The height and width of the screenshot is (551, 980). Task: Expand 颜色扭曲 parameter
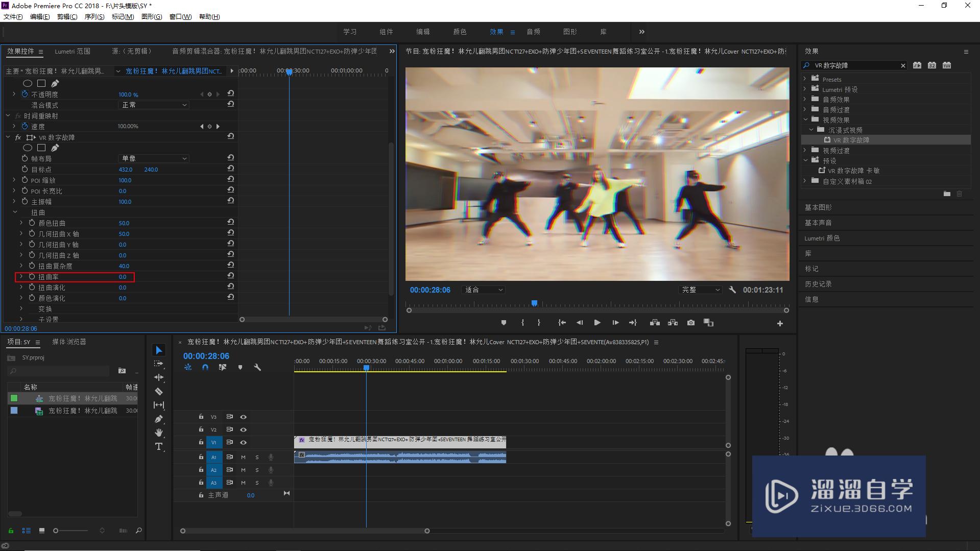21,223
